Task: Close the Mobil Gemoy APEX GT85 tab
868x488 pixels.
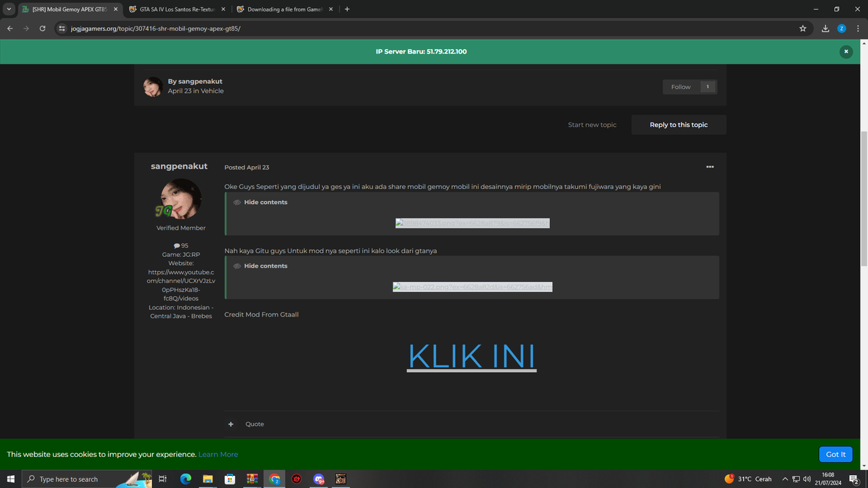Action: pos(115,9)
